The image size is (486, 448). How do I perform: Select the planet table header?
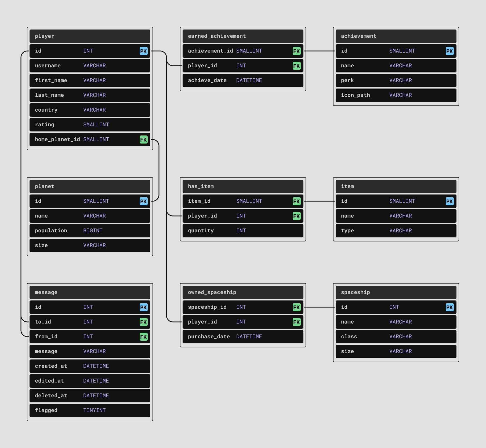tap(90, 186)
